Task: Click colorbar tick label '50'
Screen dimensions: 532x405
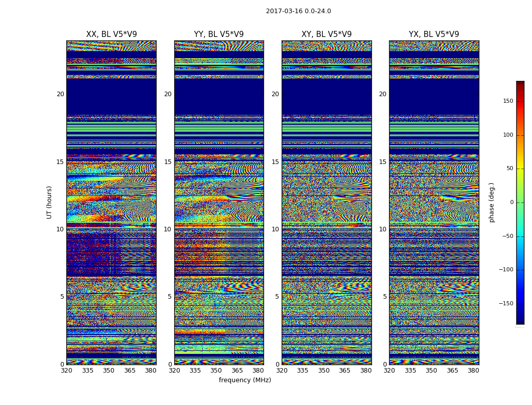Action: (x=510, y=169)
